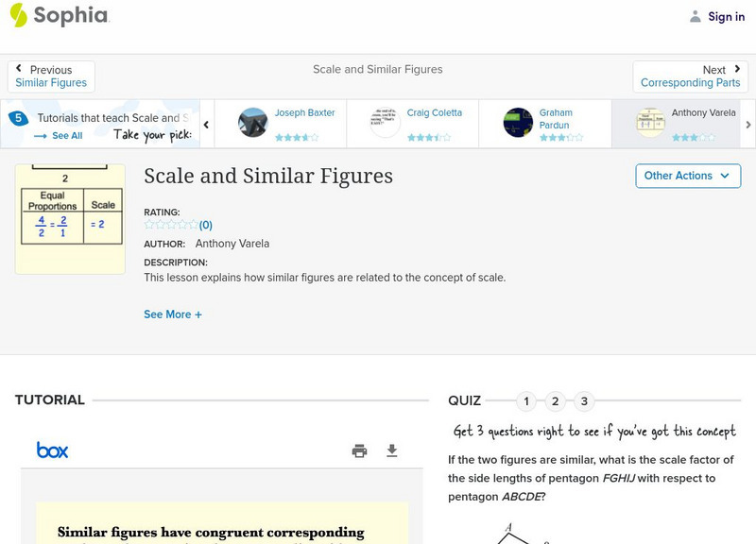
Task: Open Craig Coletta's tutorial avatar
Action: (x=386, y=123)
